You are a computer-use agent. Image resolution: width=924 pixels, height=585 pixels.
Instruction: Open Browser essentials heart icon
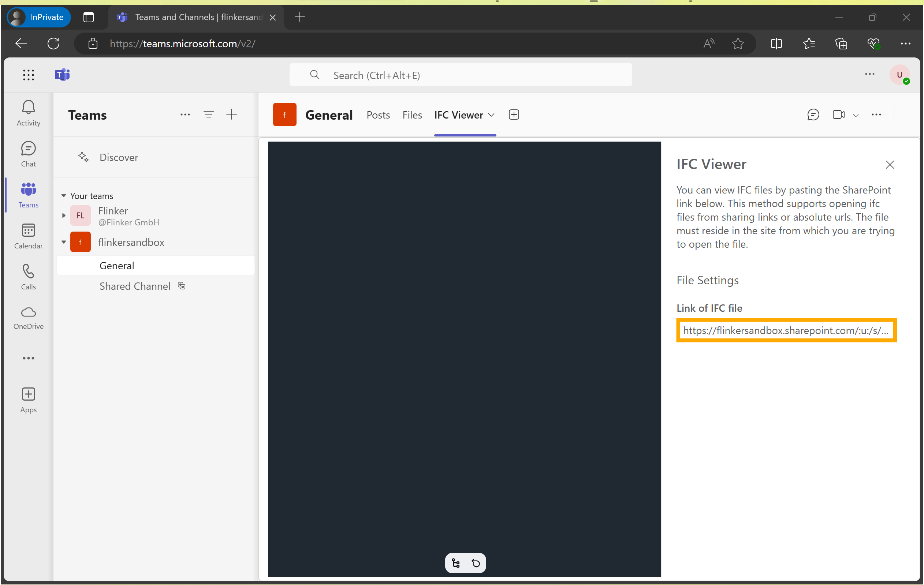874,43
